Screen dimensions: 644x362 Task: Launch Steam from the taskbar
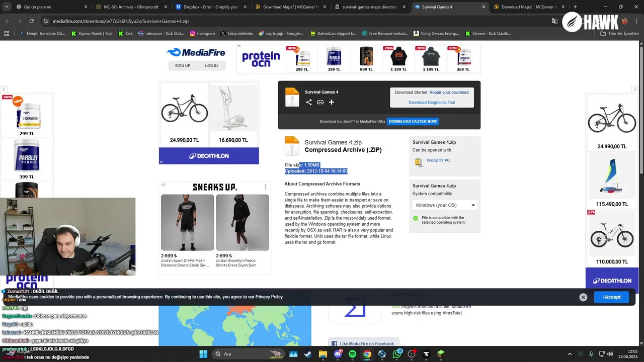[307, 354]
